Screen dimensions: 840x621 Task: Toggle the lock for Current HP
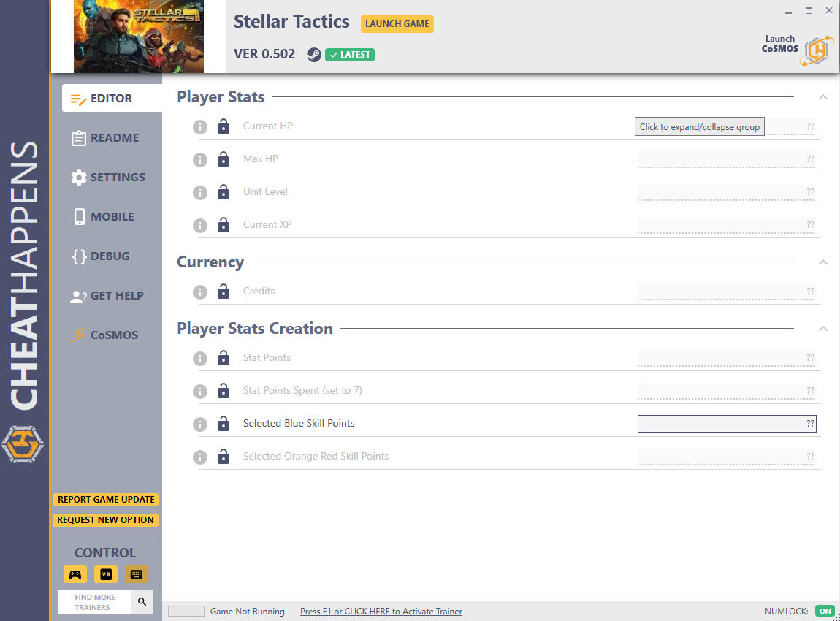(x=224, y=126)
